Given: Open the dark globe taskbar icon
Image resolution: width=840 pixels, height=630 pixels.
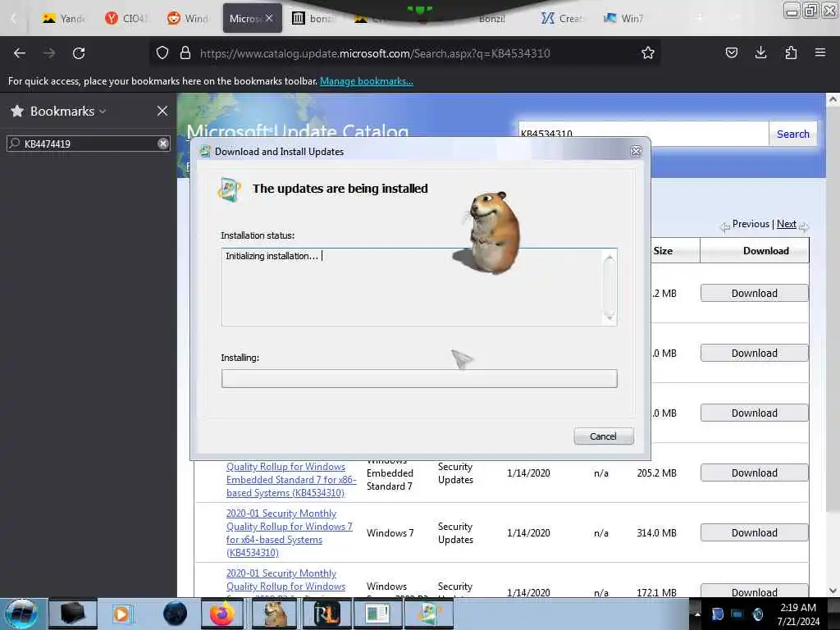Looking at the screenshot, I should (x=176, y=614).
